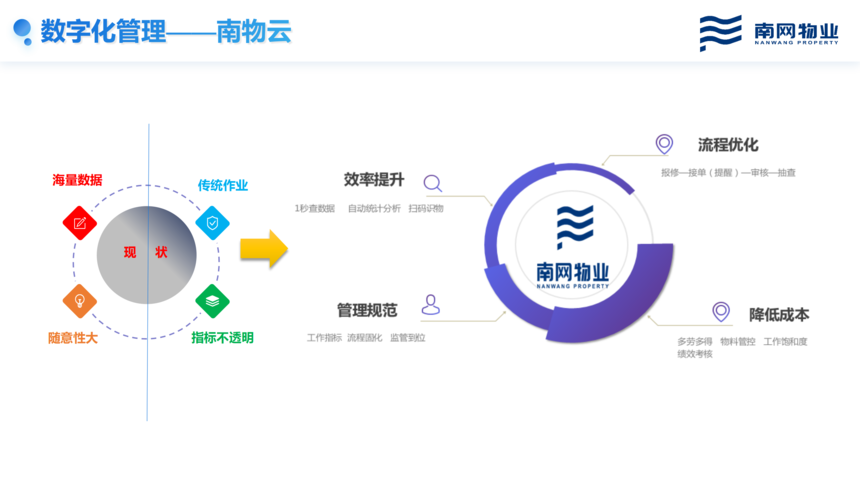Click the green layers diamond icon
The width and height of the screenshot is (860, 484).
(212, 301)
